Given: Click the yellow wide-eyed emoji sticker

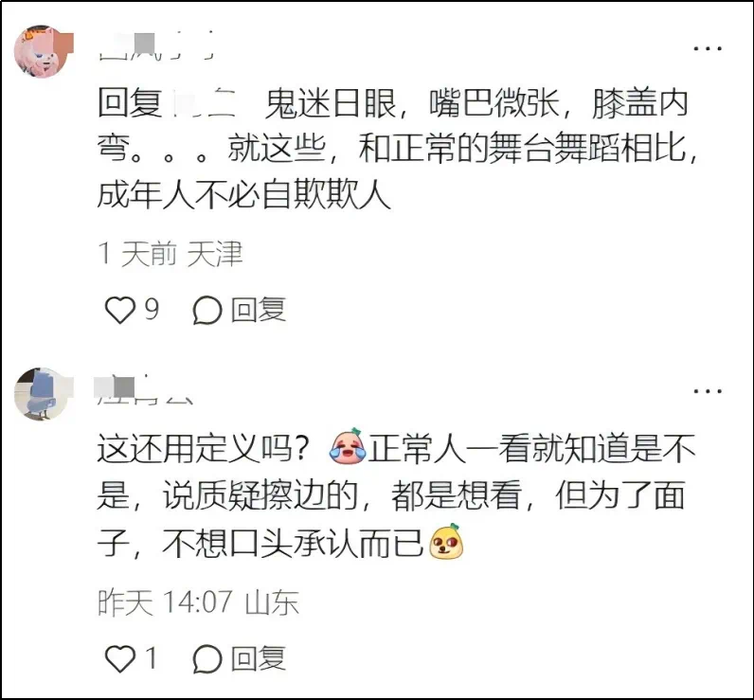Looking at the screenshot, I should point(445,542).
